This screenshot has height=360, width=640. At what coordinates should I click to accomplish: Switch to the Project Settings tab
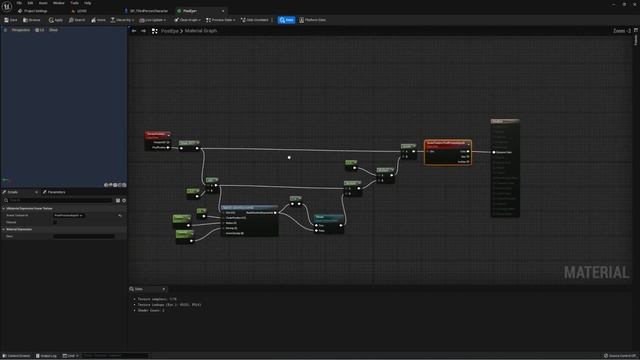[33, 11]
